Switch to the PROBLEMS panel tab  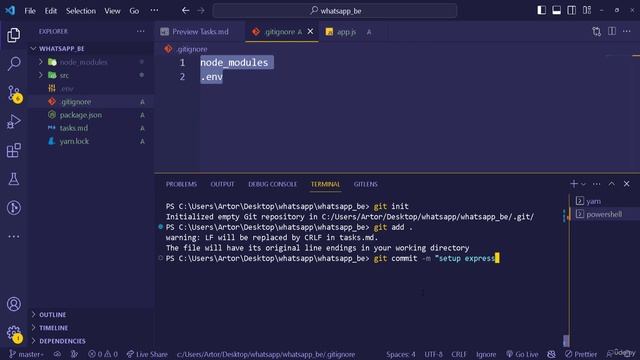(x=181, y=184)
